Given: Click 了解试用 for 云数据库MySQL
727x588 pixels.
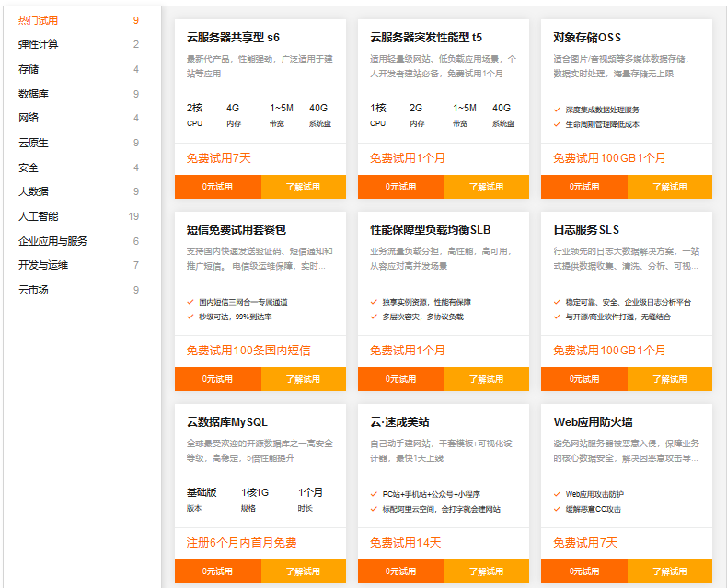Looking at the screenshot, I should click(304, 571).
